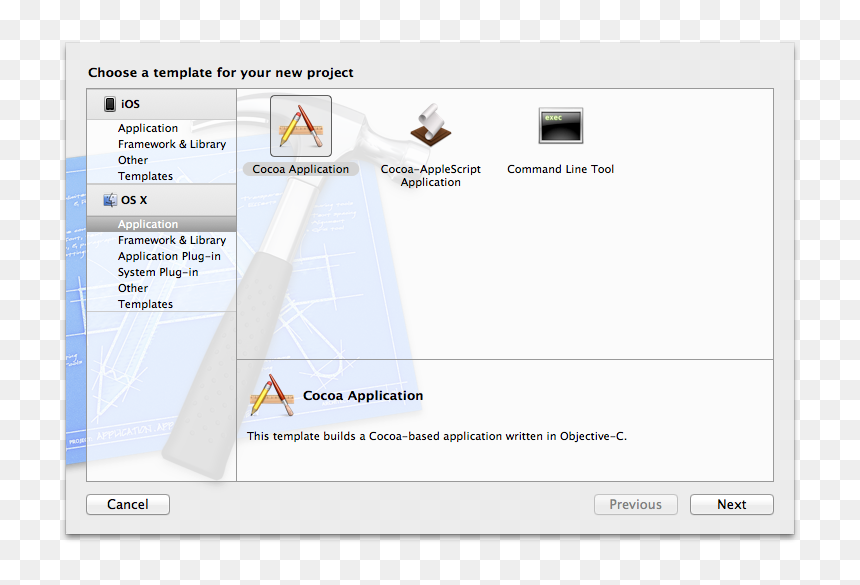Select the Cocoa-AppleScript Application icon

tap(431, 126)
